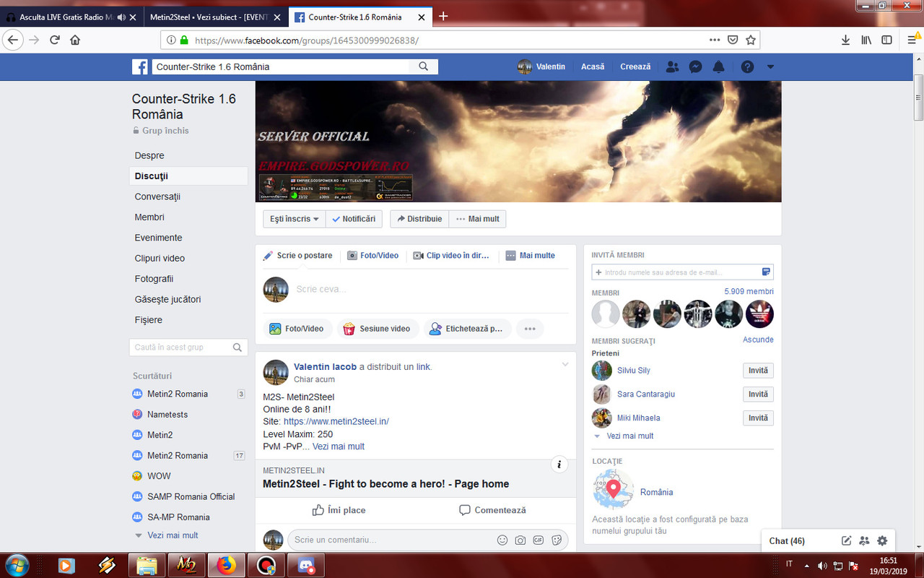
Task: Launch Discord from the taskbar
Action: click(x=305, y=566)
